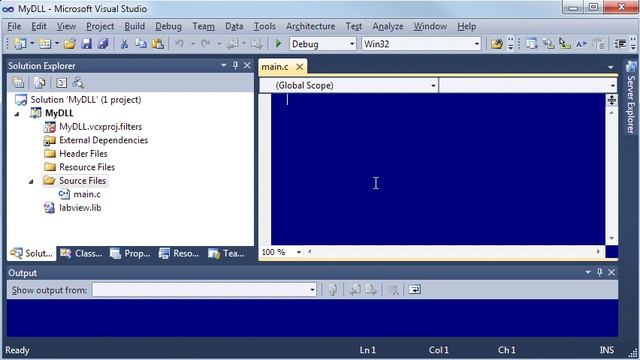Click the Clear All icon in Output toolbar
The height and width of the screenshot is (360, 640).
[394, 290]
